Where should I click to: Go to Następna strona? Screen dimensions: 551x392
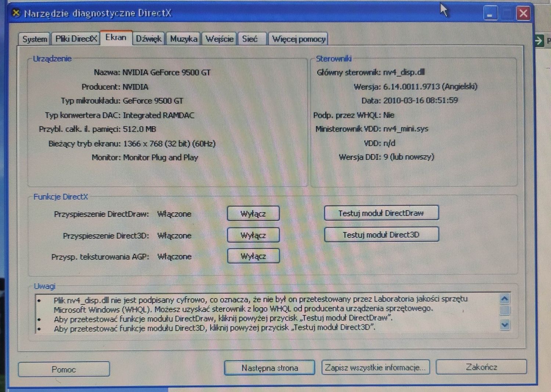(270, 368)
